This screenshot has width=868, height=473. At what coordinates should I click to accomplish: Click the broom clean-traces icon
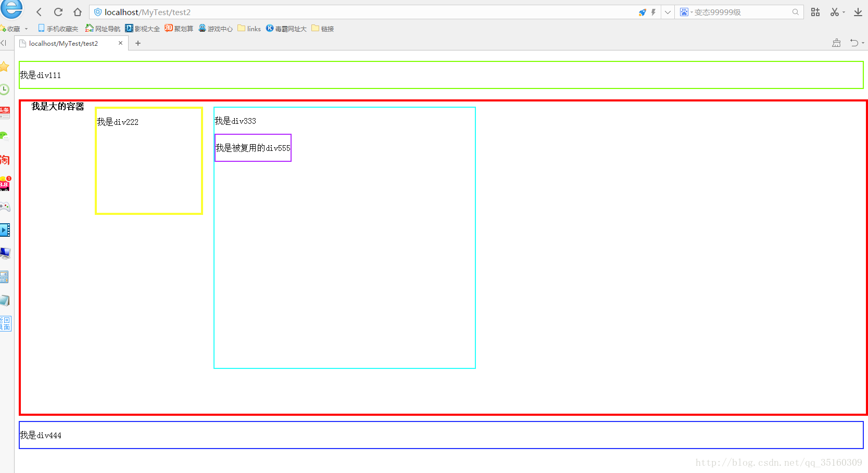[836, 43]
